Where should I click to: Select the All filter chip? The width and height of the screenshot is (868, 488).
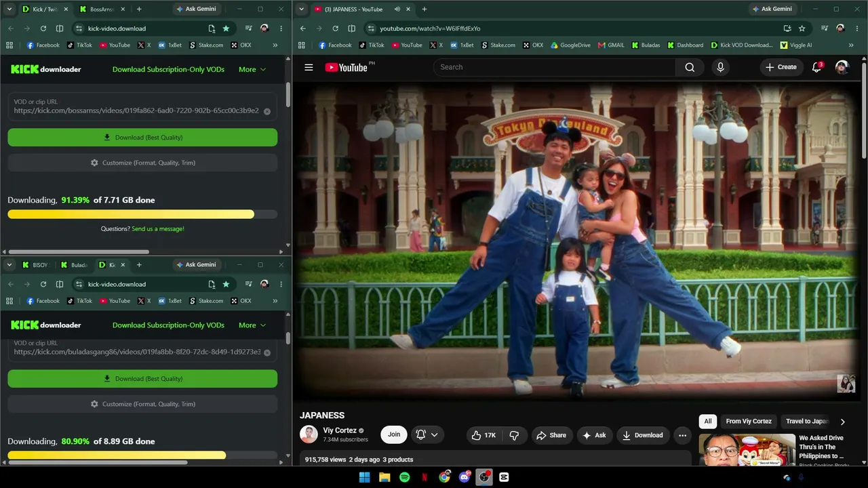(x=708, y=422)
